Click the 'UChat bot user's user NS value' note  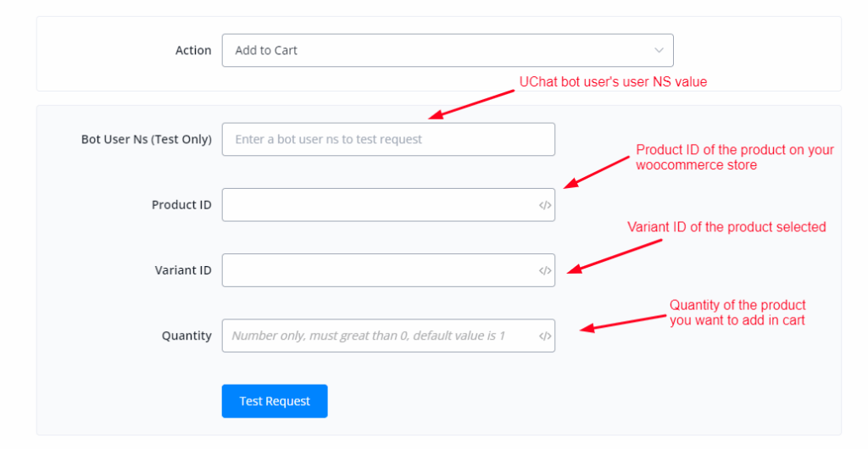click(x=613, y=82)
